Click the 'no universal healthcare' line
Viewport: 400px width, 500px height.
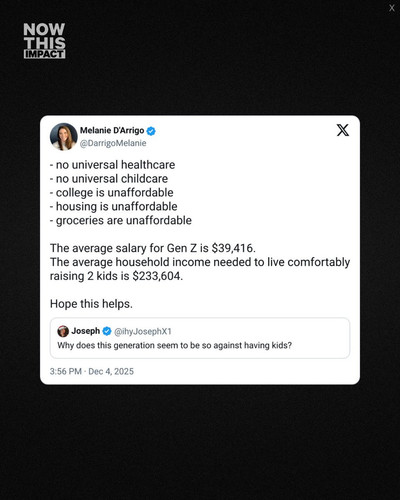pyautogui.click(x=112, y=165)
